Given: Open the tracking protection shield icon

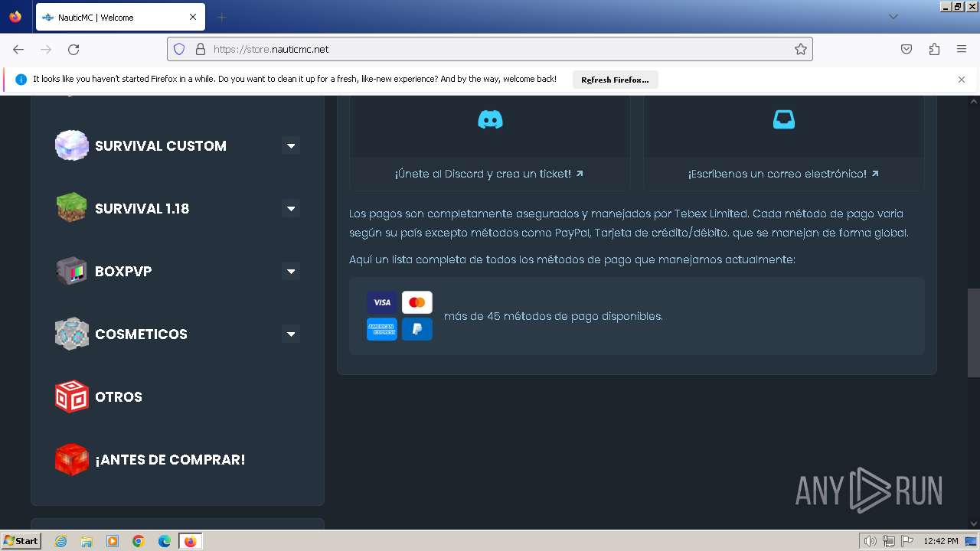Looking at the screenshot, I should coord(179,49).
